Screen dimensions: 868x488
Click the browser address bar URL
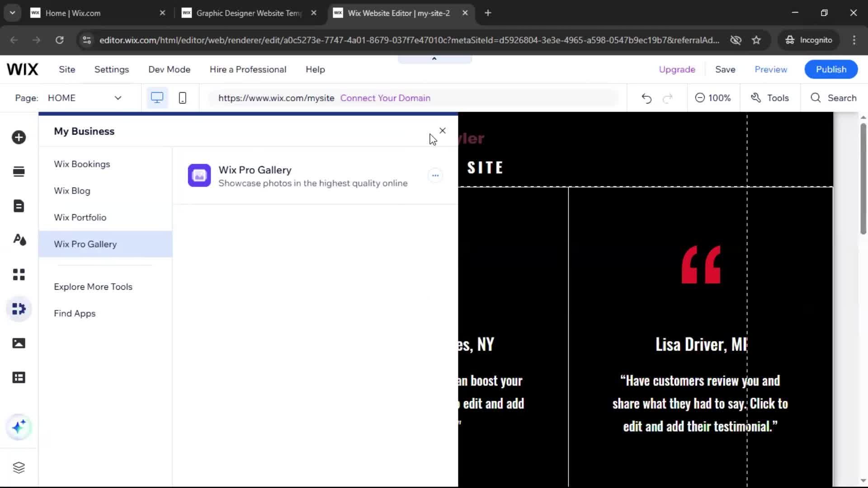[409, 40]
